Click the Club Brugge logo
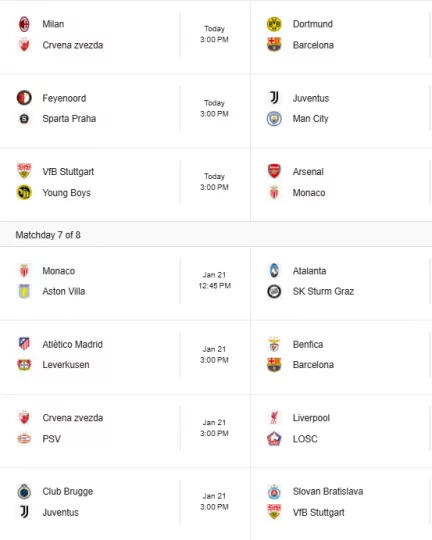Image resolution: width=432 pixels, height=540 pixels. [x=24, y=491]
